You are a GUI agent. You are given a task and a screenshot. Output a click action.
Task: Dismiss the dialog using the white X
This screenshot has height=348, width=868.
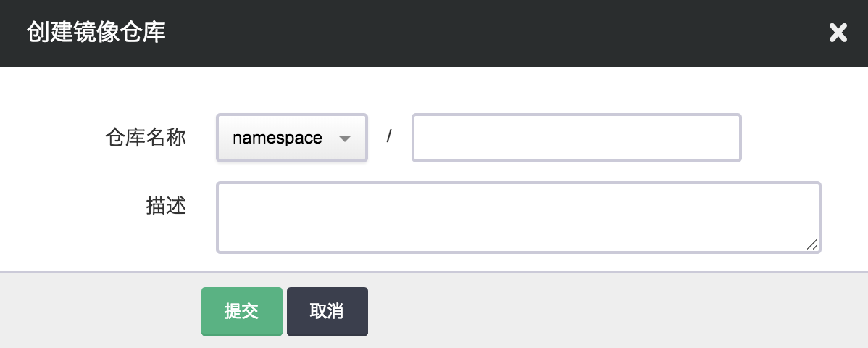pos(838,33)
